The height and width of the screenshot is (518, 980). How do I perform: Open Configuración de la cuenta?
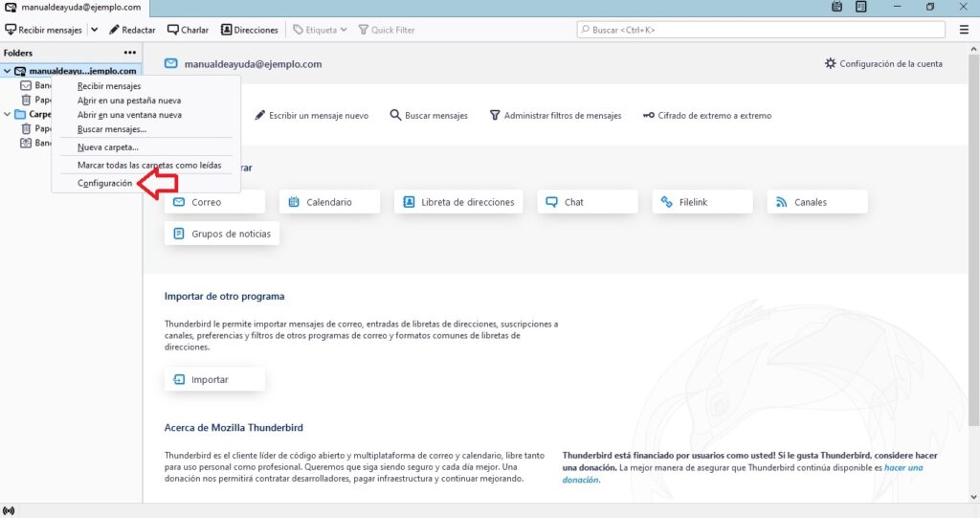(883, 63)
